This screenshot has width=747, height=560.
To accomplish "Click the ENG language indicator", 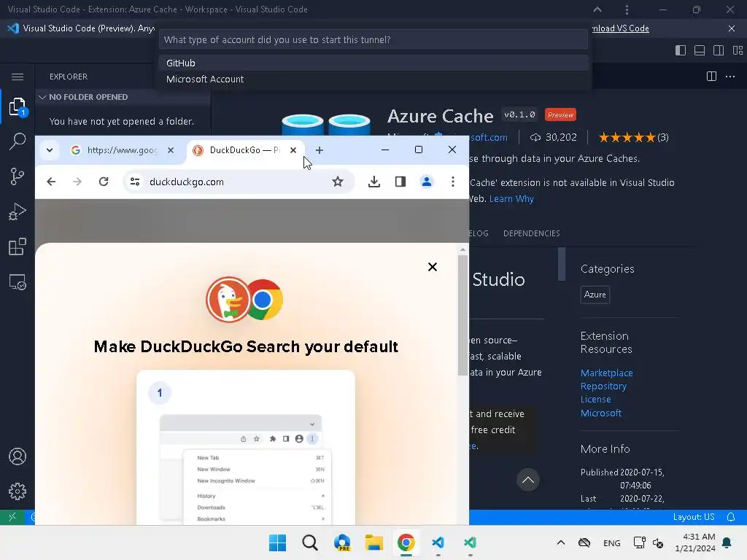I will 612,542.
